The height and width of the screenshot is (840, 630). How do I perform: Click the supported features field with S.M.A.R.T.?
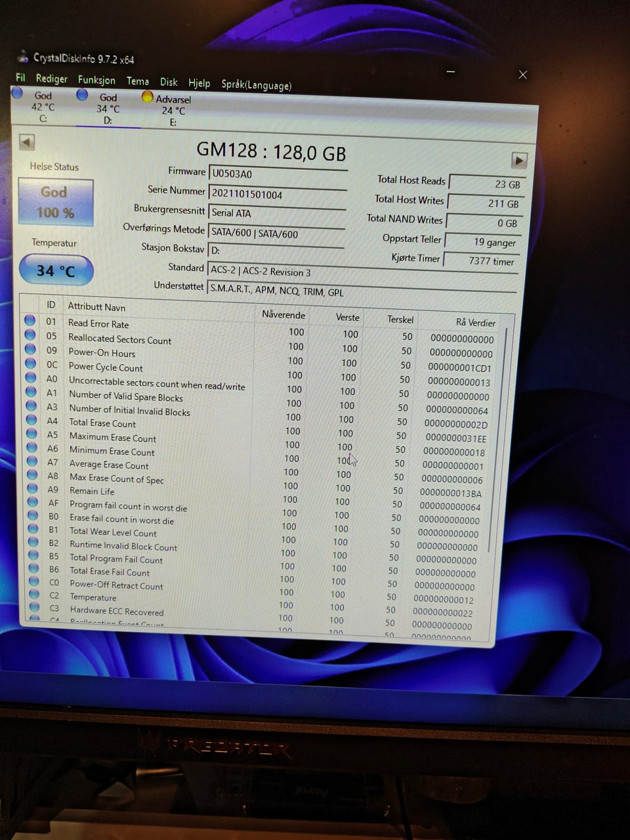tap(362, 291)
